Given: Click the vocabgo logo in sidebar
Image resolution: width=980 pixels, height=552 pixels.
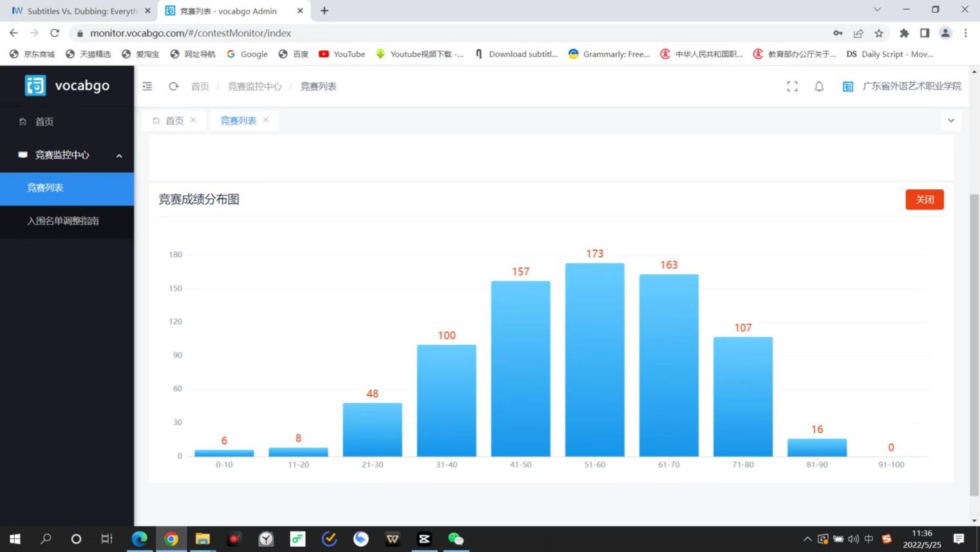Looking at the screenshot, I should tap(67, 85).
